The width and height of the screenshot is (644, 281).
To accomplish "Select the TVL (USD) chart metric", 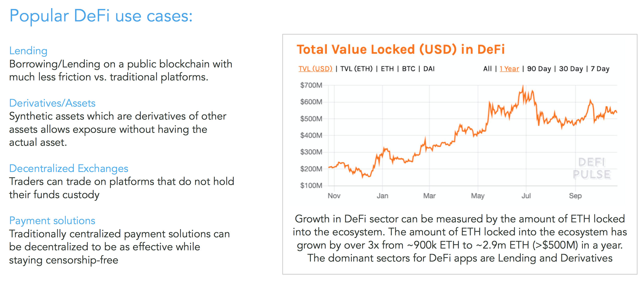I will coord(315,69).
